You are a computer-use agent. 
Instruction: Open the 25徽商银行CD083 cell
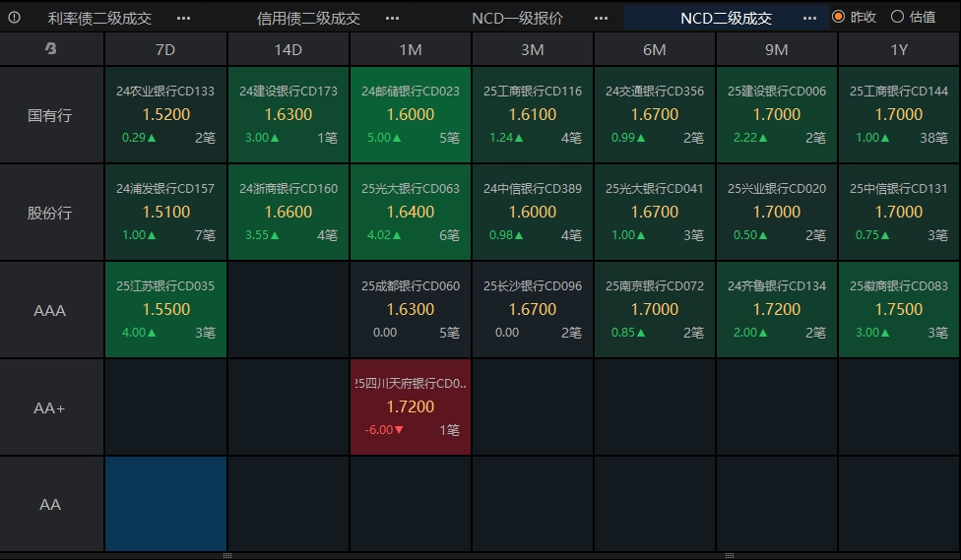point(899,309)
